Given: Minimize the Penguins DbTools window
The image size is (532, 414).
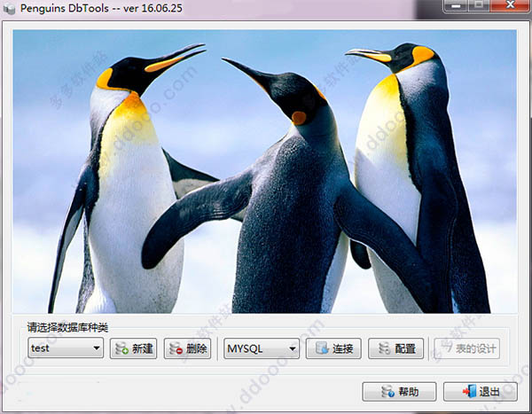Looking at the screenshot, I should click(457, 6).
